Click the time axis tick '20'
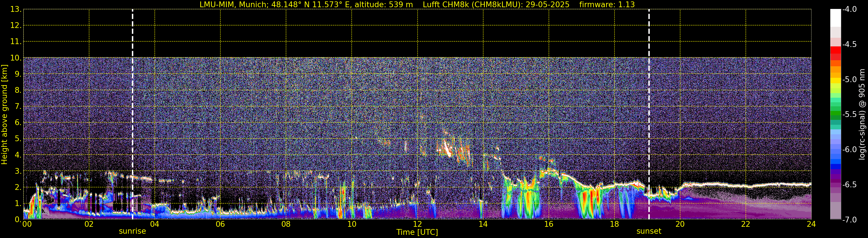Screen dimensions: 868x238 [680, 224]
